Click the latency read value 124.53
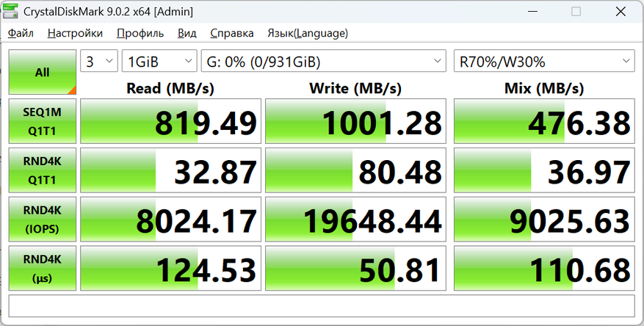Viewport: 644px width, 326px height. pyautogui.click(x=171, y=269)
